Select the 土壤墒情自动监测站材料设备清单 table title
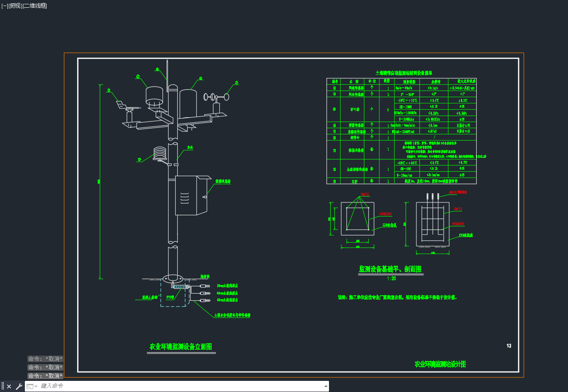Screen dimensions: 568x392 [404, 73]
